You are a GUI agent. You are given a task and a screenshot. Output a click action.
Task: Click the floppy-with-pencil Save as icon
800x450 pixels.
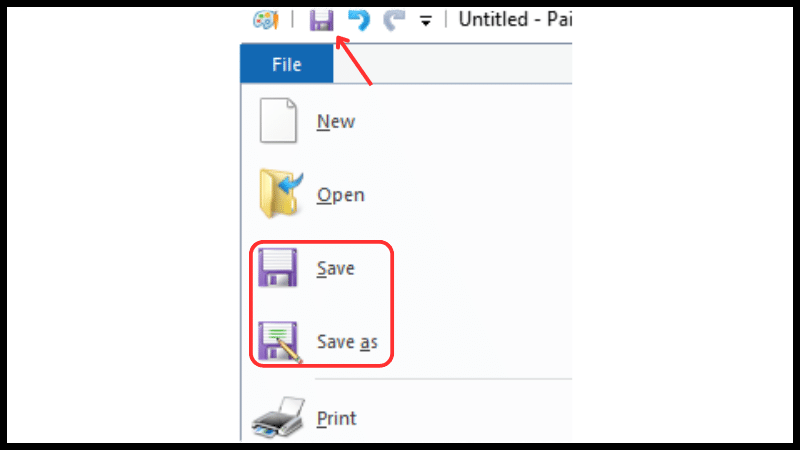coord(280,342)
